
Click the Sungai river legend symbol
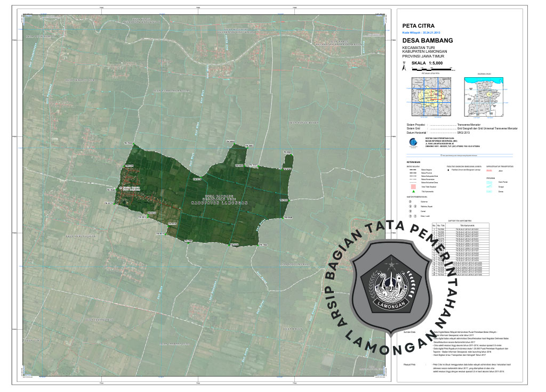coord(489,186)
